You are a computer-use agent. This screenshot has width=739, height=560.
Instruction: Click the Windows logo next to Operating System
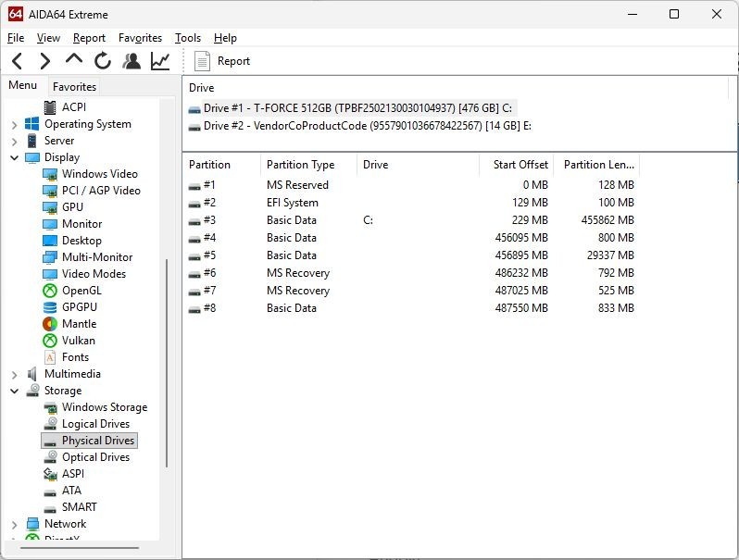click(32, 124)
